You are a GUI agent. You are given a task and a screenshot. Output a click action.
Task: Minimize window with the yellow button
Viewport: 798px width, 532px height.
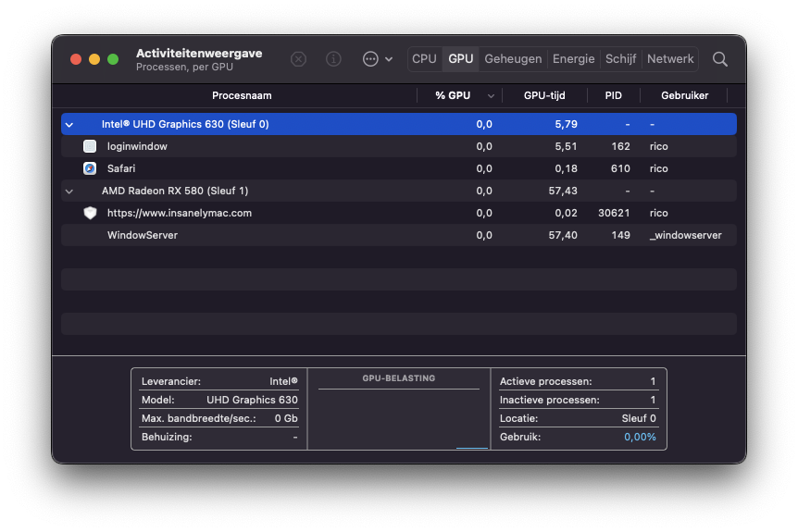click(x=94, y=59)
